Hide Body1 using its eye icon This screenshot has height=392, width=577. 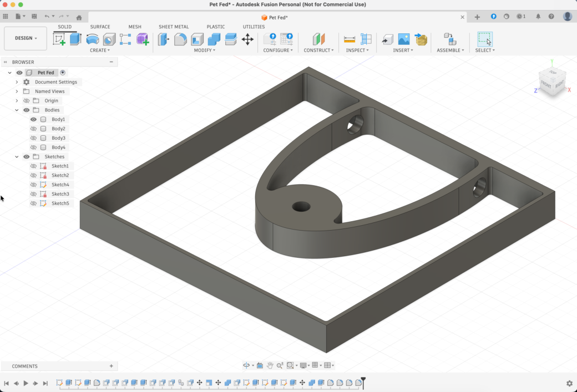point(33,119)
